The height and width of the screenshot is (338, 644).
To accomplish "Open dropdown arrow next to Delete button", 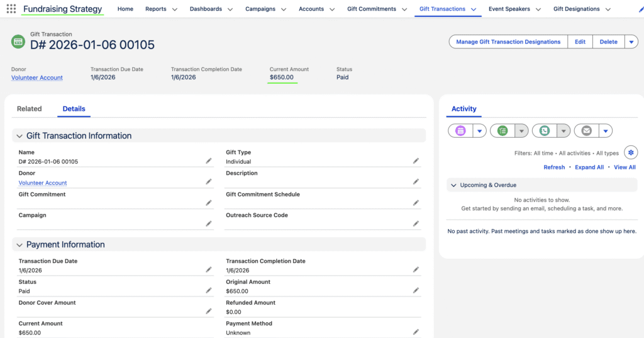I will click(x=631, y=42).
